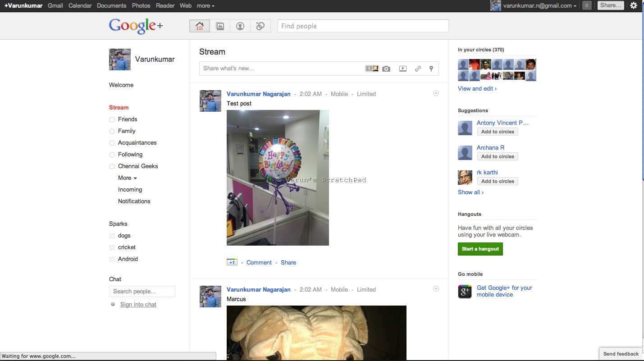Click Send feedback button
Viewport: 644px width, 361px height.
pyautogui.click(x=621, y=354)
